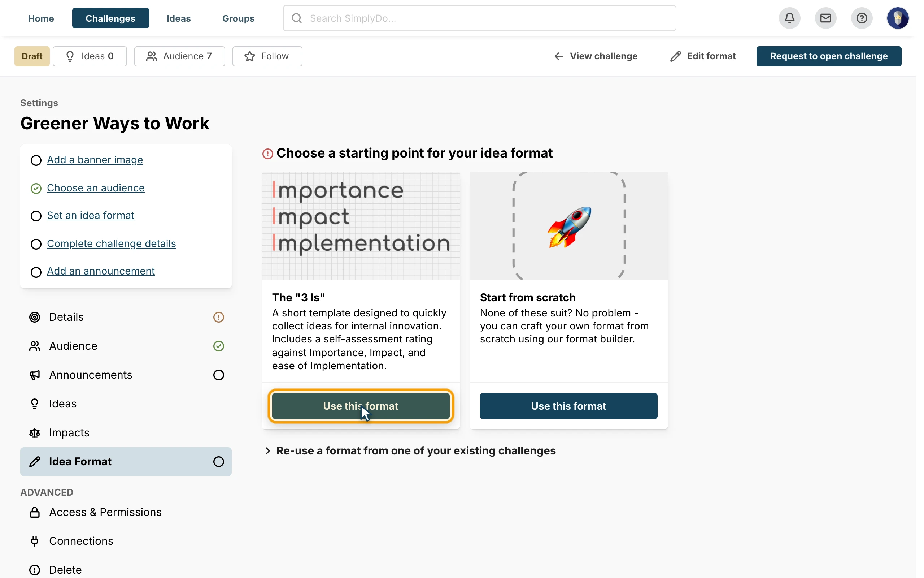The width and height of the screenshot is (924, 578).
Task: Click the search magnifier icon
Action: pyautogui.click(x=297, y=18)
